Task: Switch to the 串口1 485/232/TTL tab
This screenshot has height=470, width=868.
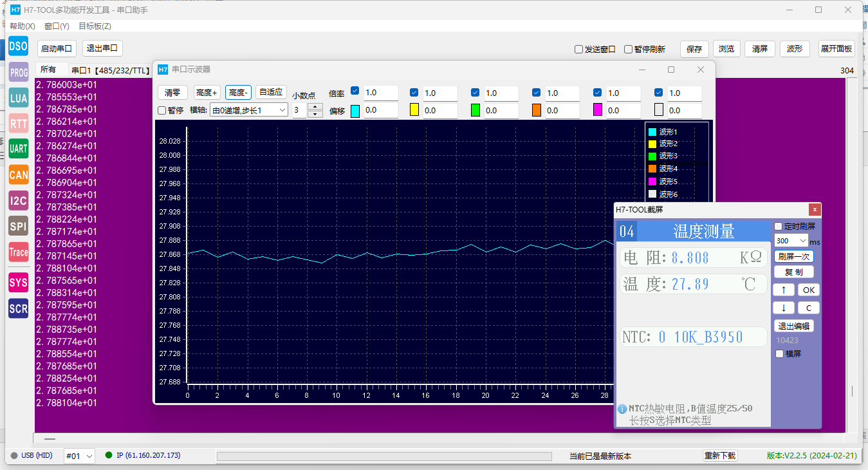Action: click(x=110, y=70)
